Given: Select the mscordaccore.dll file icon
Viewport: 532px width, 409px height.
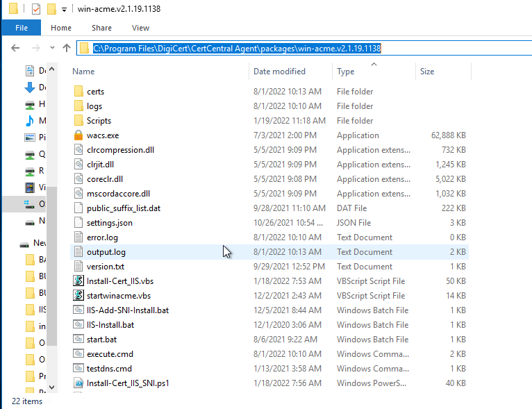Looking at the screenshot, I should click(x=78, y=193).
